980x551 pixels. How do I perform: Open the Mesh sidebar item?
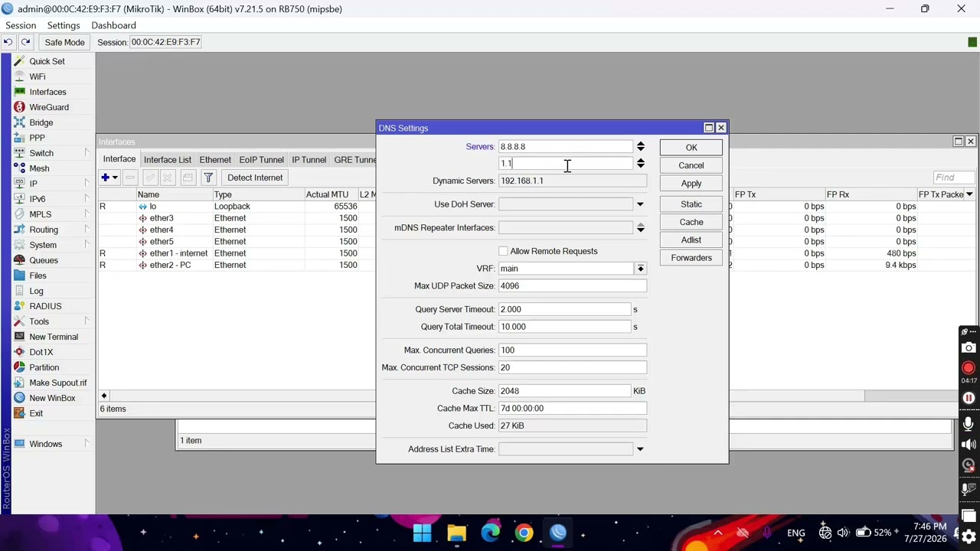(39, 168)
